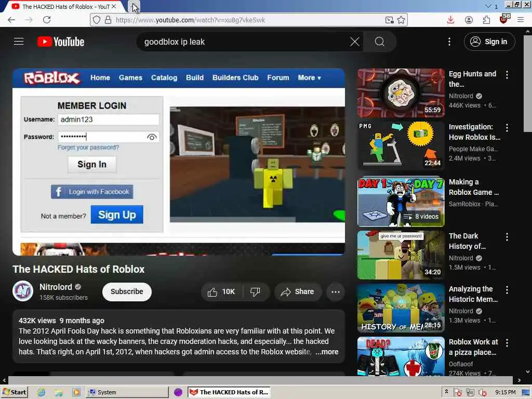Open Investigation: How Roblox Is... title
The width and height of the screenshot is (532, 399).
pyautogui.click(x=474, y=131)
